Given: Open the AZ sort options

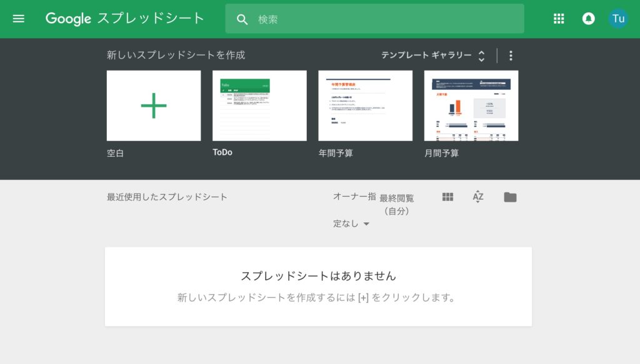Looking at the screenshot, I should 478,197.
